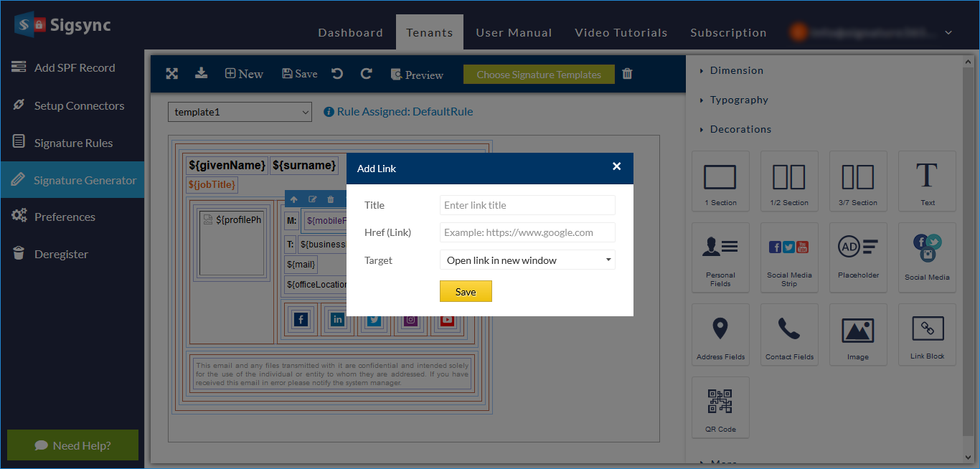Open the Dashboard tab
The height and width of the screenshot is (469, 980).
(x=350, y=33)
